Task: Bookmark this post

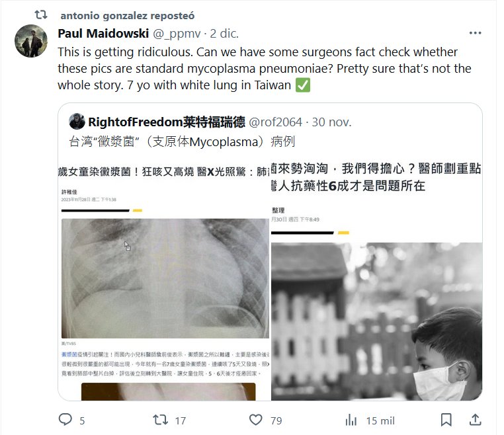Action: pyautogui.click(x=446, y=420)
